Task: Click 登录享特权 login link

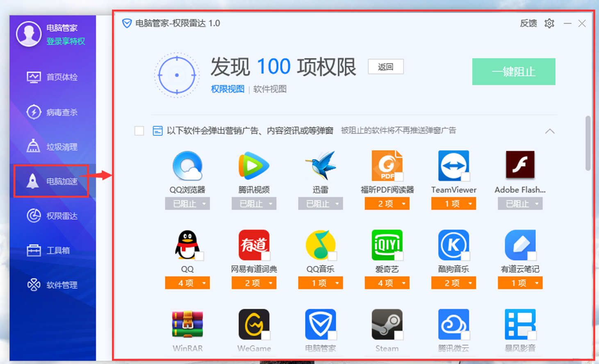Action: pyautogui.click(x=66, y=41)
